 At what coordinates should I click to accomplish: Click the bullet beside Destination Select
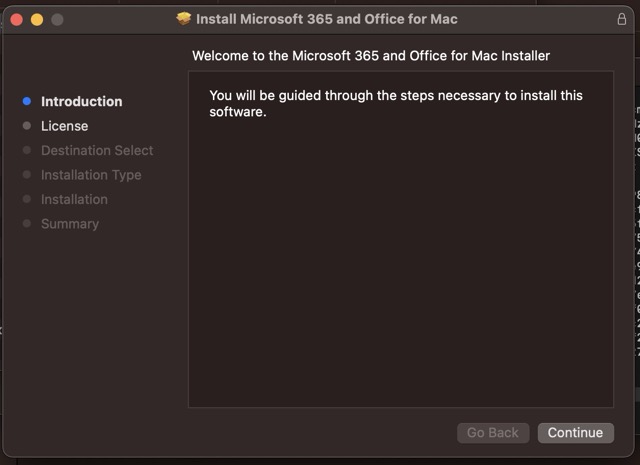(x=27, y=151)
